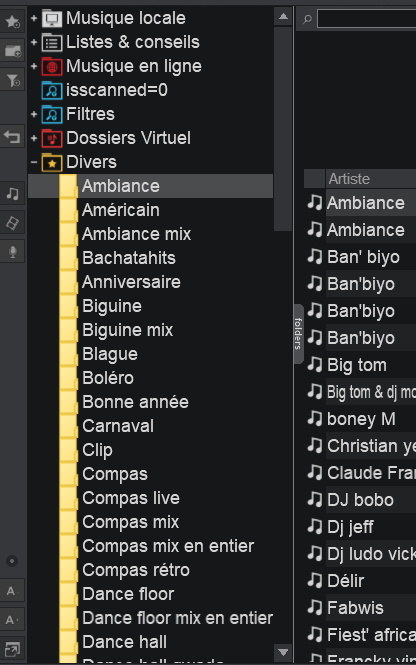
Task: Click the favorites star icon in sidebar
Action: coord(12,21)
